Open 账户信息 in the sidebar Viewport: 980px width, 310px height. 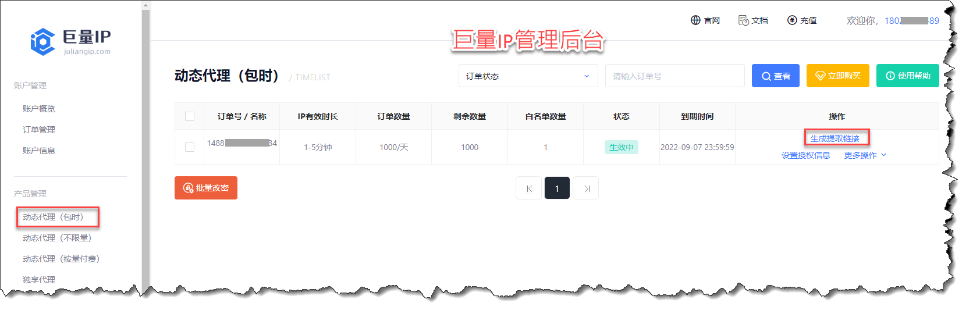coord(39,151)
